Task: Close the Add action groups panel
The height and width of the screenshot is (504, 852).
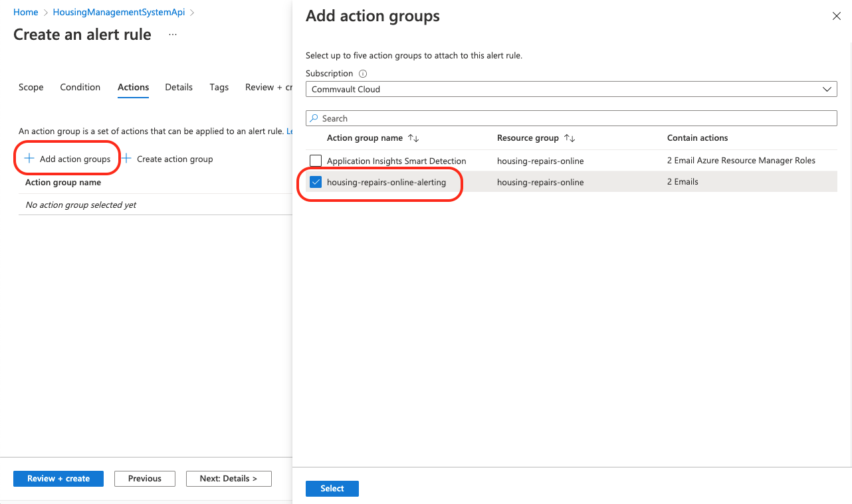Action: click(837, 17)
